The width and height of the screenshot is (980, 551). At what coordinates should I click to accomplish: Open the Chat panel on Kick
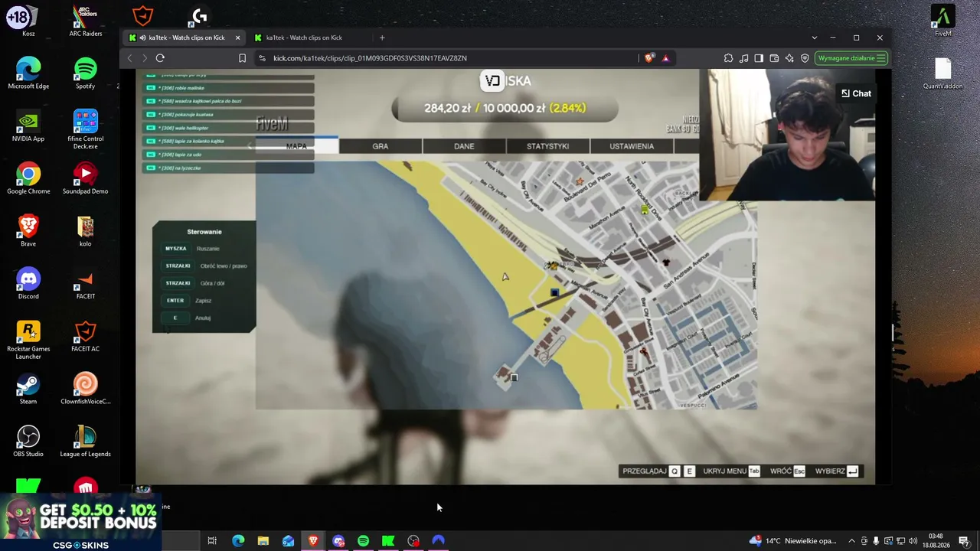[x=856, y=93]
